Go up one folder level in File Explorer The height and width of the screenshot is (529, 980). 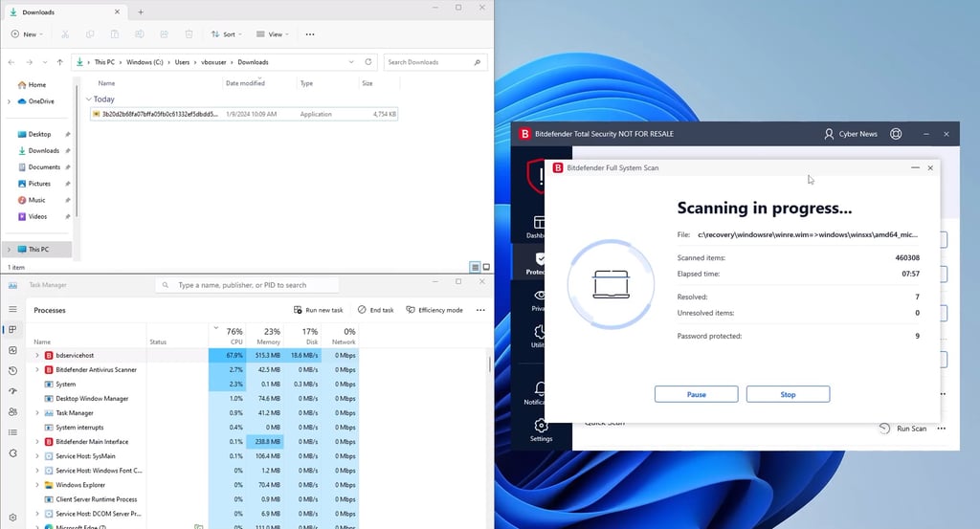pos(60,62)
